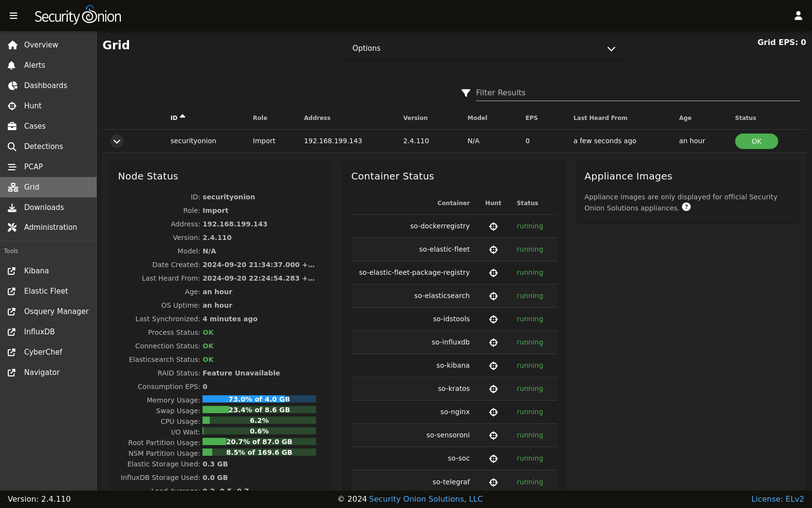Hunt for so-telegraf container events
The width and height of the screenshot is (812, 508).
point(493,482)
